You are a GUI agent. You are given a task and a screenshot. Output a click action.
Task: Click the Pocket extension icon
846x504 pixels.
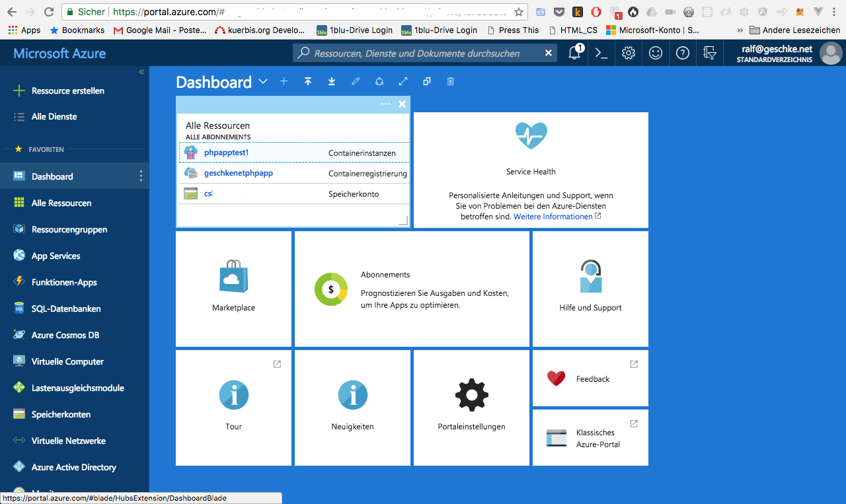(x=559, y=12)
